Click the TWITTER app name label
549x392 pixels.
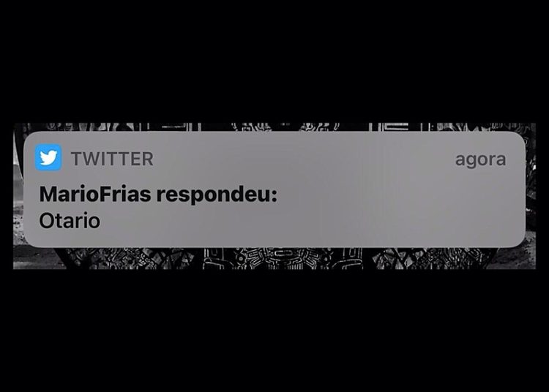point(112,159)
